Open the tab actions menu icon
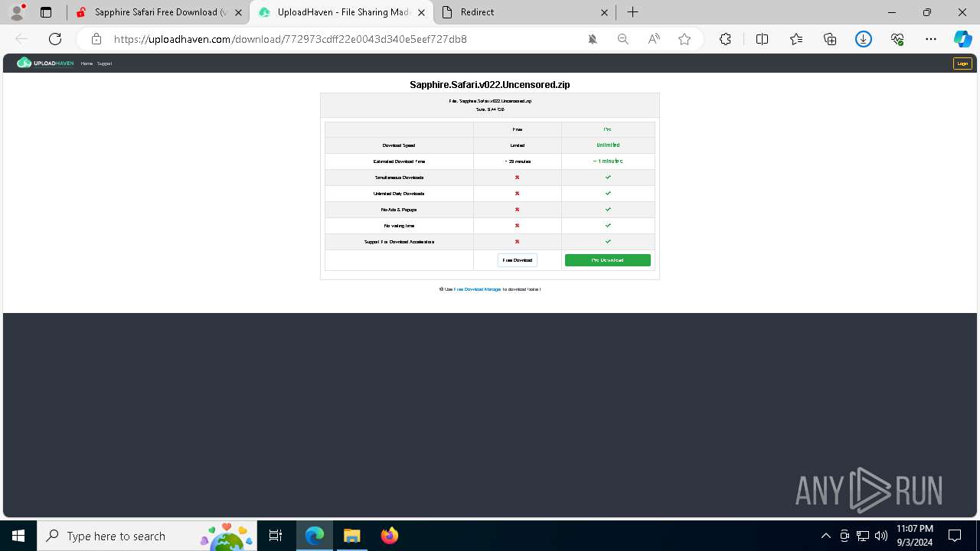This screenshot has height=551, width=980. [x=46, y=12]
